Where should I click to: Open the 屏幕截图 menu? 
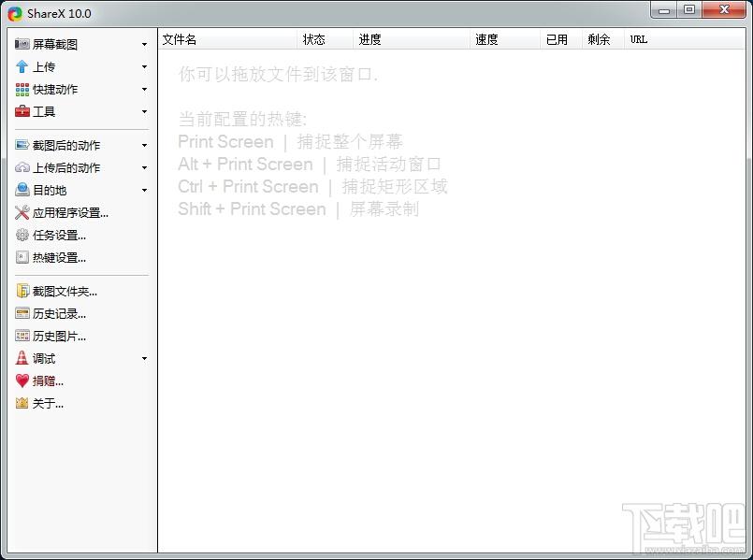pos(55,45)
